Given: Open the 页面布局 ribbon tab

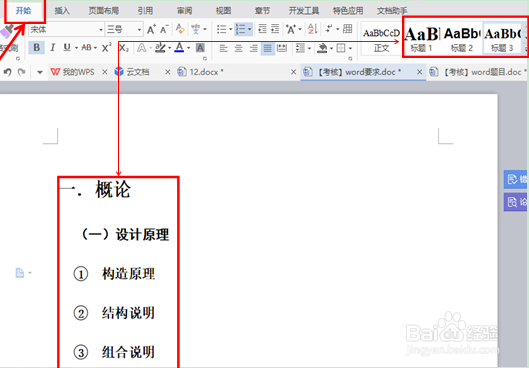Looking at the screenshot, I should 104,11.
